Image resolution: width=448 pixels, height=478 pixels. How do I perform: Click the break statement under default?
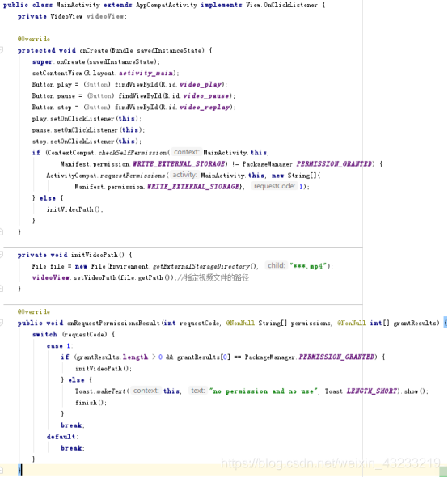[x=72, y=448]
